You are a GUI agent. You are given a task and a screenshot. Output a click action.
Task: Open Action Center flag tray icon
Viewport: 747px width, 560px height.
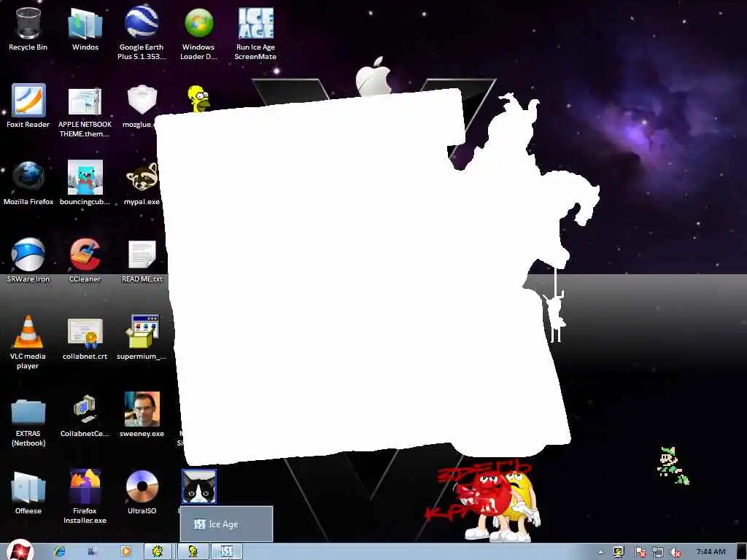pos(640,553)
